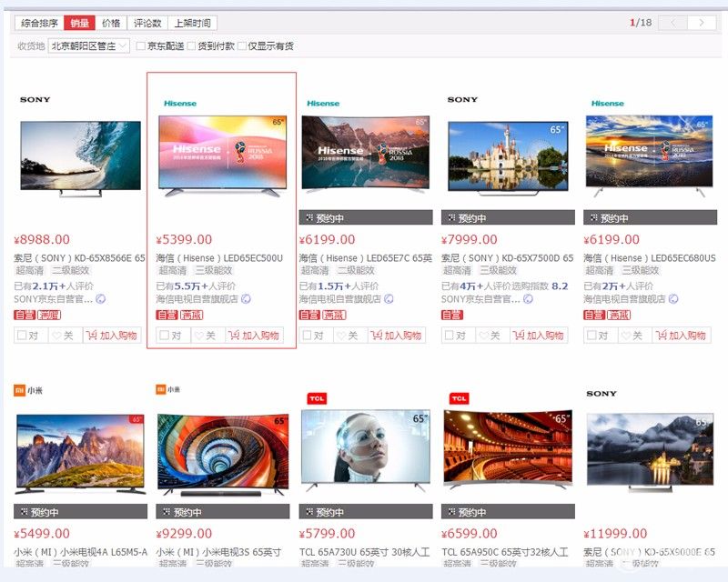Click the 2.1万+人评价 reviews link
The width and height of the screenshot is (728, 582).
click(45, 286)
